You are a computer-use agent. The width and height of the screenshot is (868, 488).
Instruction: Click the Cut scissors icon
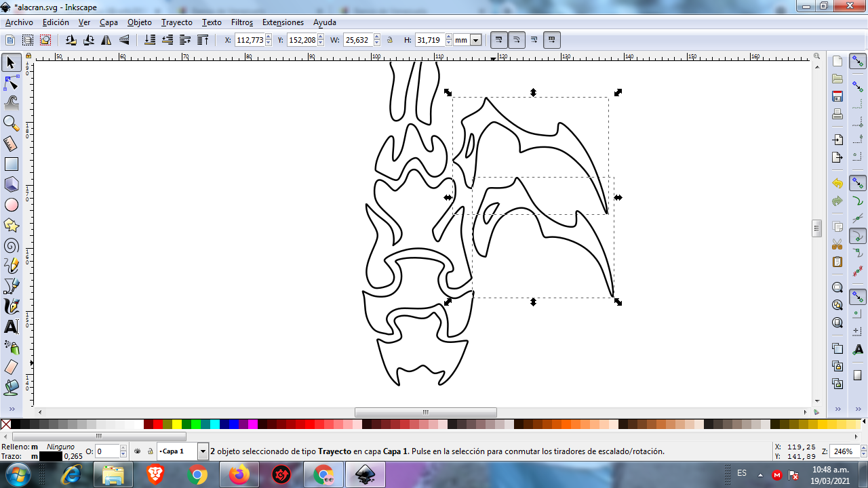click(837, 244)
